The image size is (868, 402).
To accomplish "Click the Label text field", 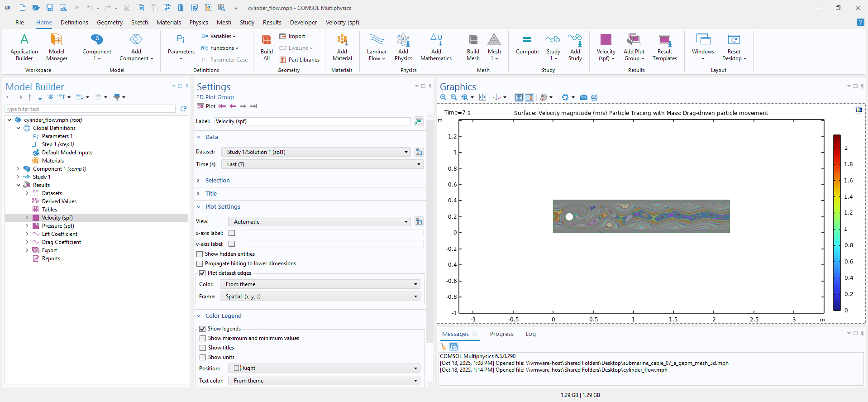I will tap(312, 121).
